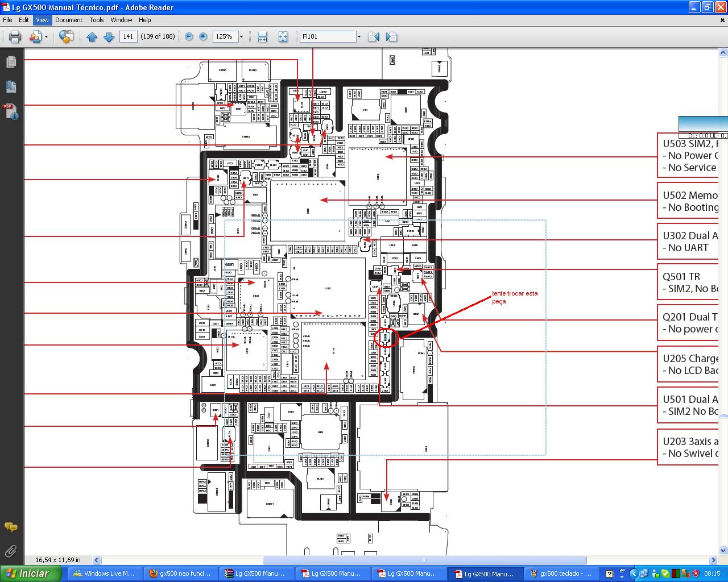
Task: Click the zoom percentage field showing 125%
Action: [x=224, y=36]
